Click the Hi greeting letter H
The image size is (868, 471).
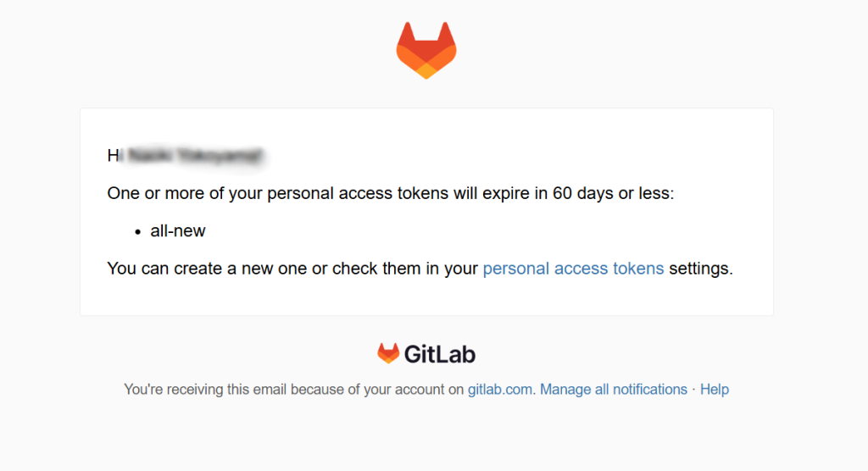(113, 156)
